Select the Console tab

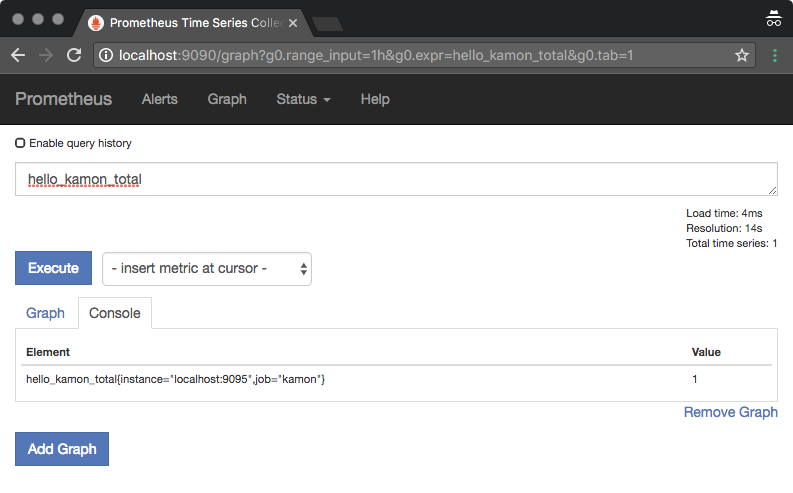(115, 313)
